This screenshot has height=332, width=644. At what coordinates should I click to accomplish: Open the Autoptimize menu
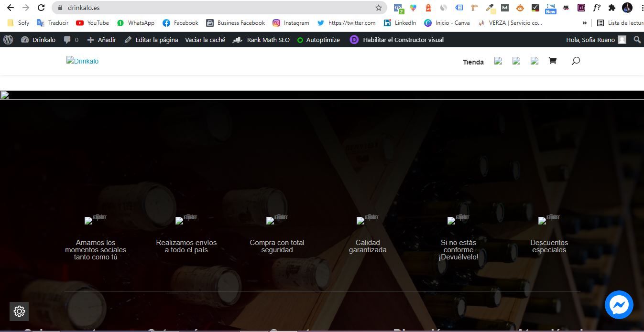318,40
